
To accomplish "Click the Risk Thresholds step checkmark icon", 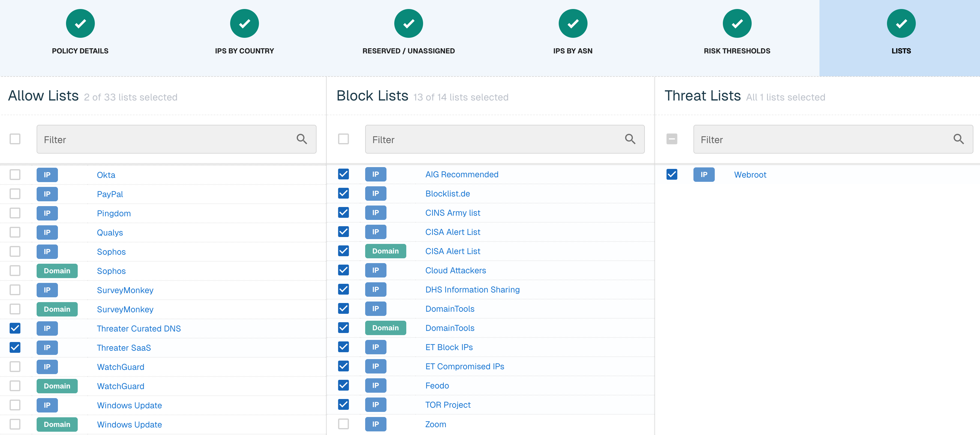I will (x=737, y=24).
